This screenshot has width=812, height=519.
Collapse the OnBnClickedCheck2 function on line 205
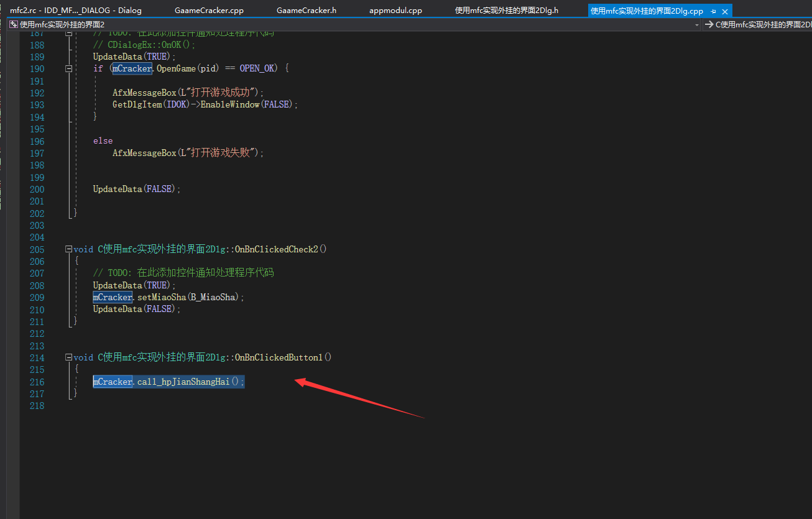69,249
